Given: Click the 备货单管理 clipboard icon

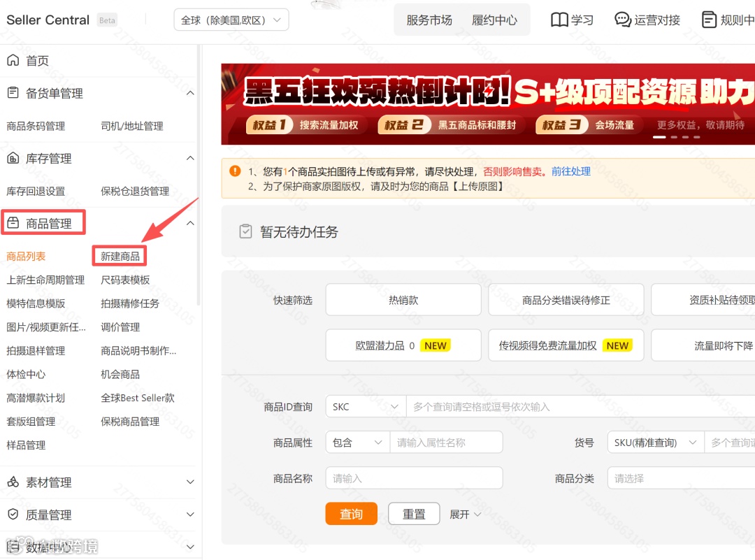Looking at the screenshot, I should click(13, 92).
